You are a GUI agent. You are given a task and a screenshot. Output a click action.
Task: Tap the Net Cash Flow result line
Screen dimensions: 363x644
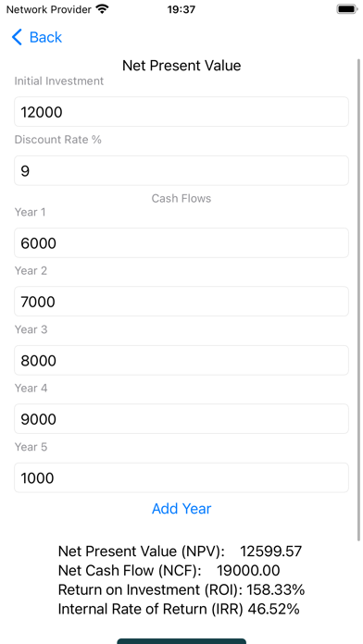point(169,570)
